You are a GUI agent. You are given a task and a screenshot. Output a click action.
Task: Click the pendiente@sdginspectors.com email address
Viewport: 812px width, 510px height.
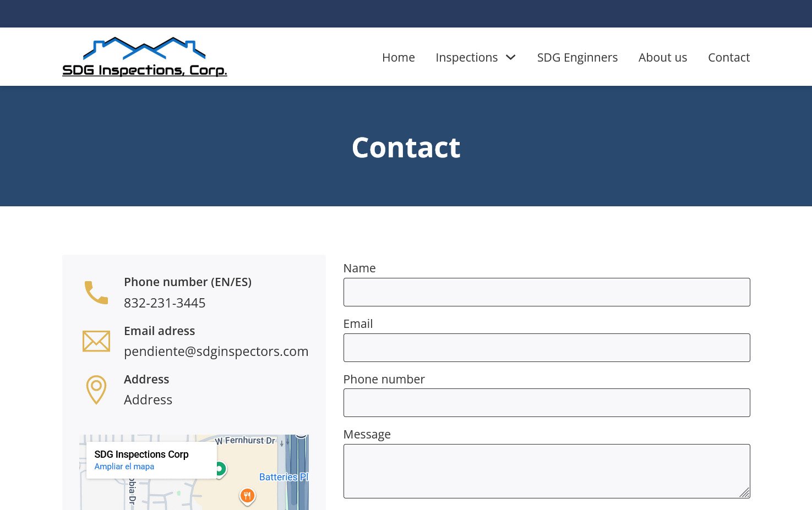pyautogui.click(x=216, y=352)
